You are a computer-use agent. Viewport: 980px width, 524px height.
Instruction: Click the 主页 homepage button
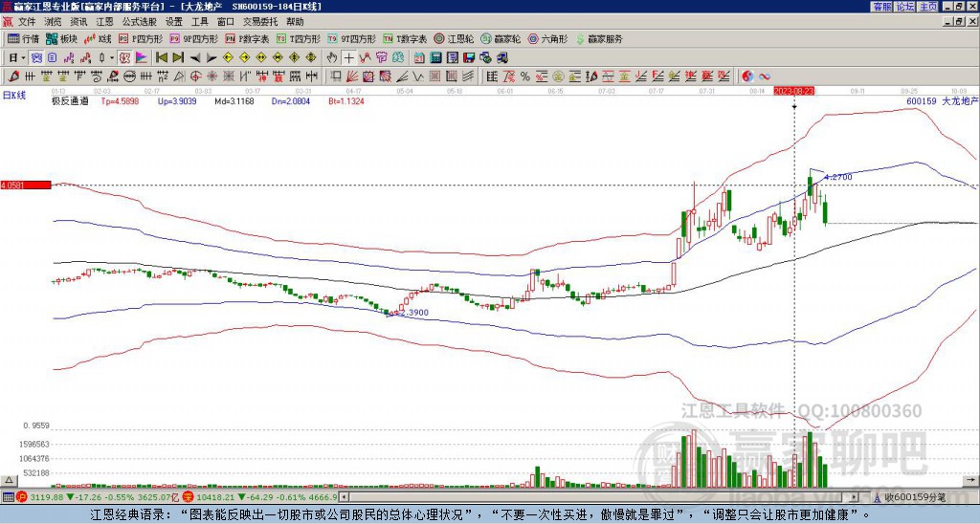(x=928, y=7)
